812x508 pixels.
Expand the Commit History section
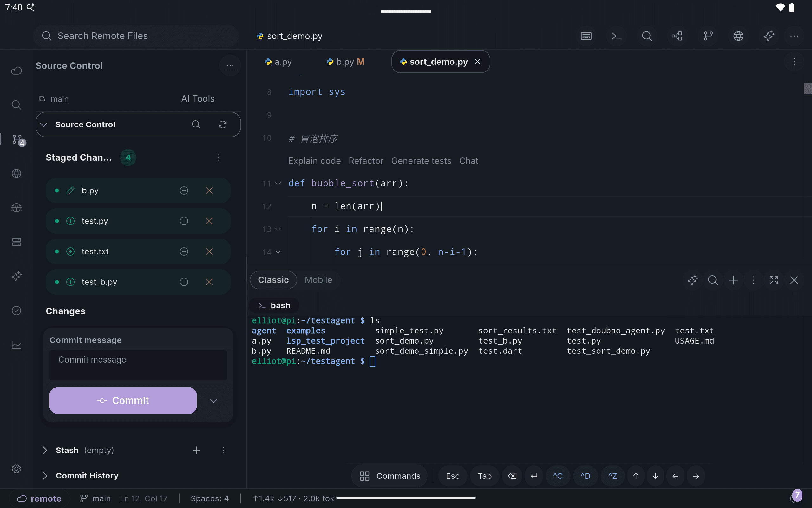click(44, 476)
